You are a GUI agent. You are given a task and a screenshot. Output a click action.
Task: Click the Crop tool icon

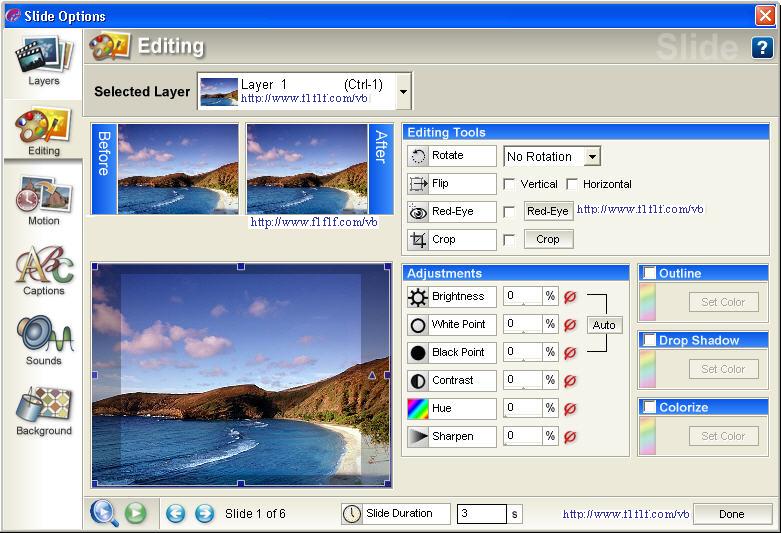[418, 240]
